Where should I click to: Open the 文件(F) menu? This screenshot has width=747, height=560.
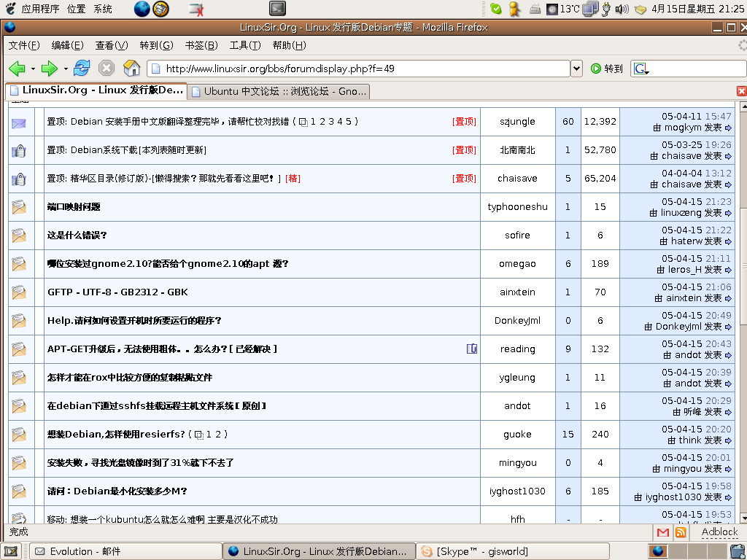(x=24, y=45)
